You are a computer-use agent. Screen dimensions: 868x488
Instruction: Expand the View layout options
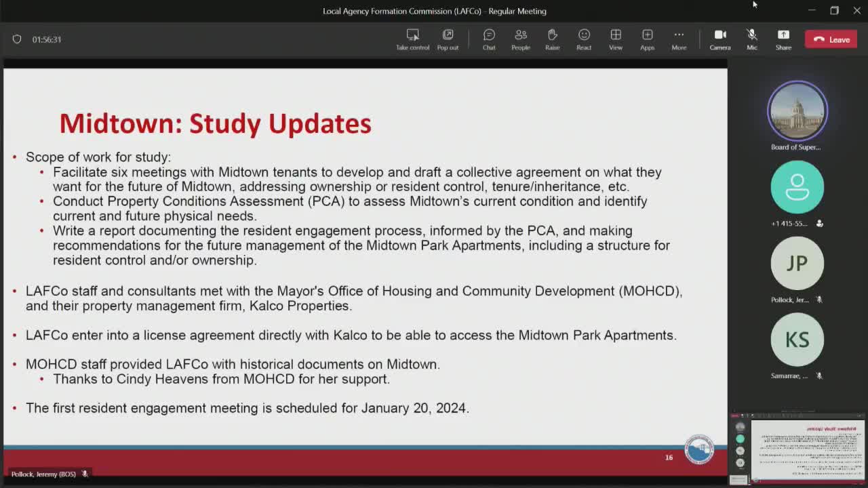[x=615, y=39]
